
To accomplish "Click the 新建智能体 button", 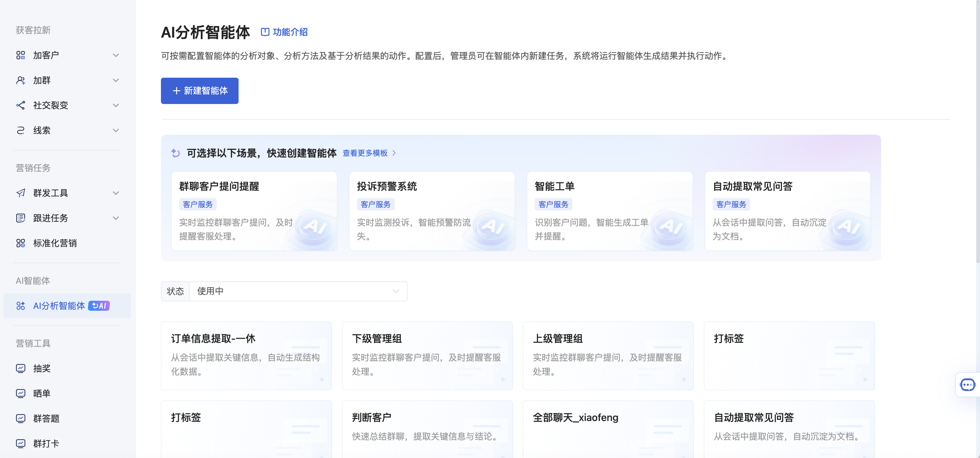I will (200, 91).
